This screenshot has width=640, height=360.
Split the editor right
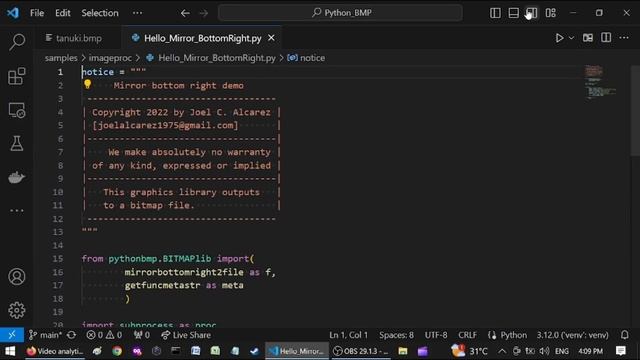[x=606, y=38]
